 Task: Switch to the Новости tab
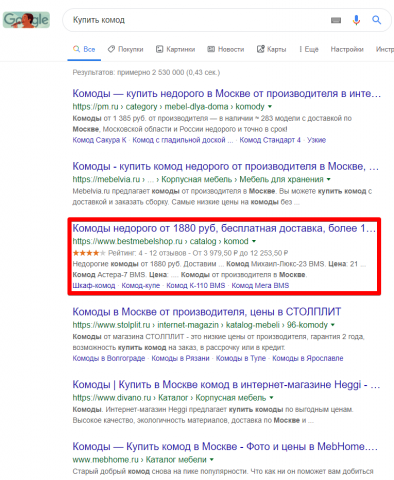click(226, 49)
